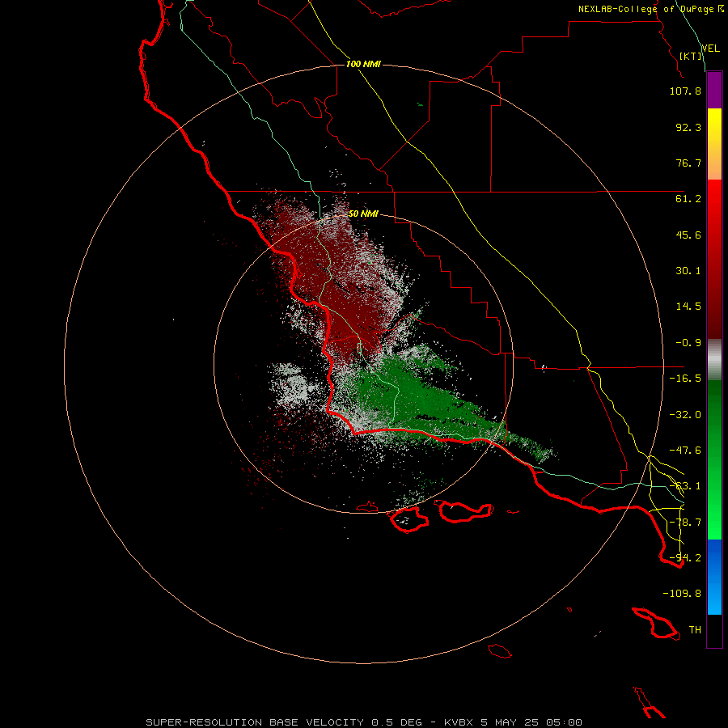
Task: Click the 14.5 legend value
Action: point(688,307)
